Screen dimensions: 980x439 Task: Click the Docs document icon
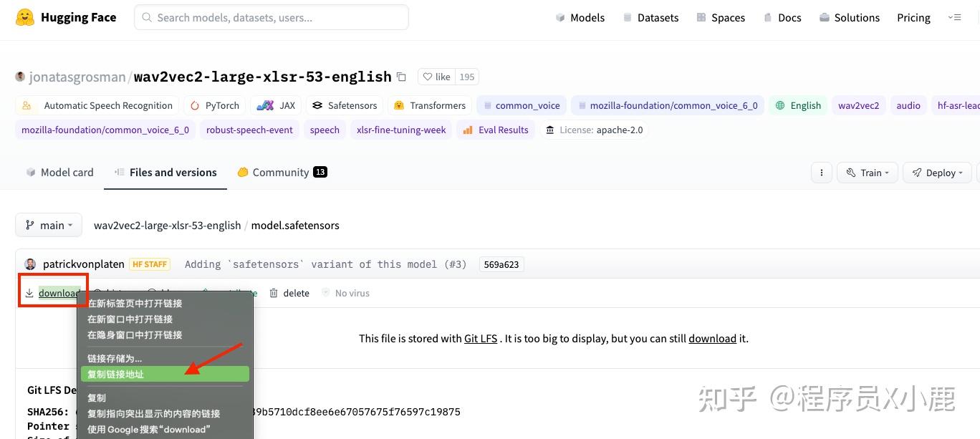(767, 17)
